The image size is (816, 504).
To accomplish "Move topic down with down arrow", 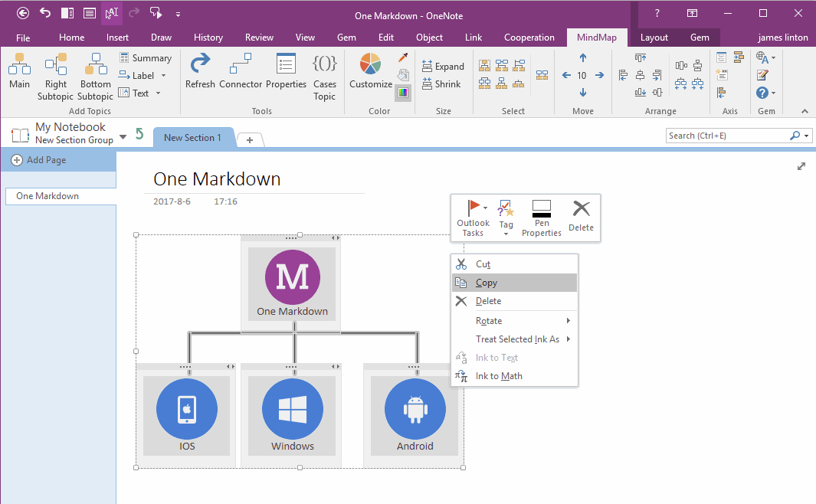I will coord(583,93).
